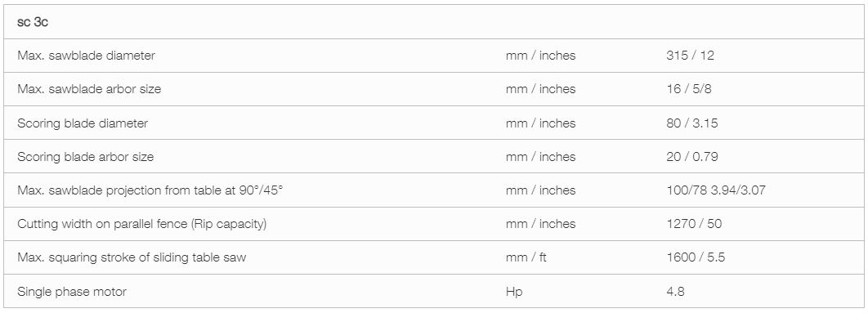
Task: Select the mm / inches unit for sawblade diameter
Action: [540, 56]
